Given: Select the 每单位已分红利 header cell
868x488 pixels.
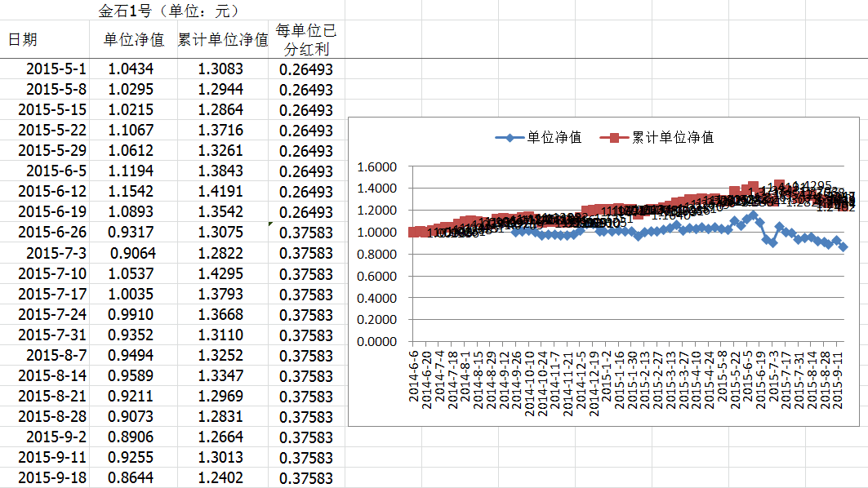Looking at the screenshot, I should coord(306,40).
